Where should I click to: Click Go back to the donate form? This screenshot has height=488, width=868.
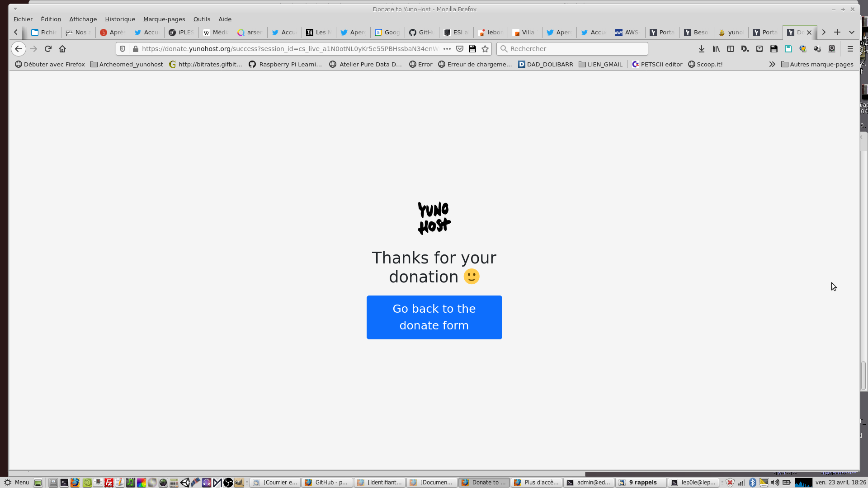[434, 317]
